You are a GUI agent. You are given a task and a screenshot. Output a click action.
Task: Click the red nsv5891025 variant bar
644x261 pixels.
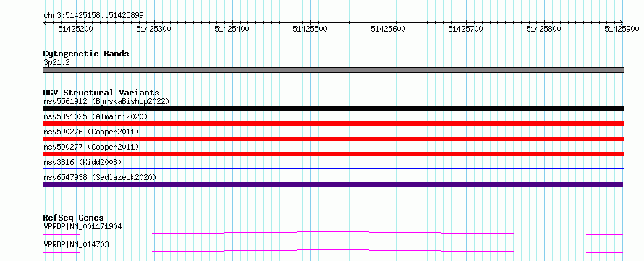tap(334, 124)
